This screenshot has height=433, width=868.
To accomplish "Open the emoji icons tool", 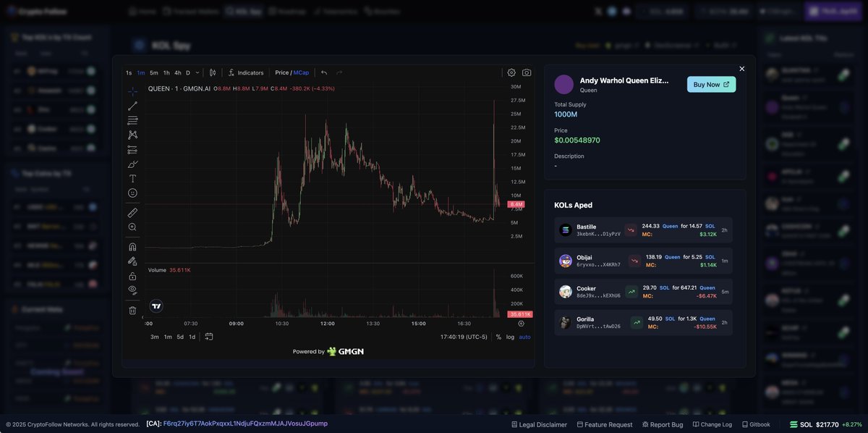I will (132, 193).
